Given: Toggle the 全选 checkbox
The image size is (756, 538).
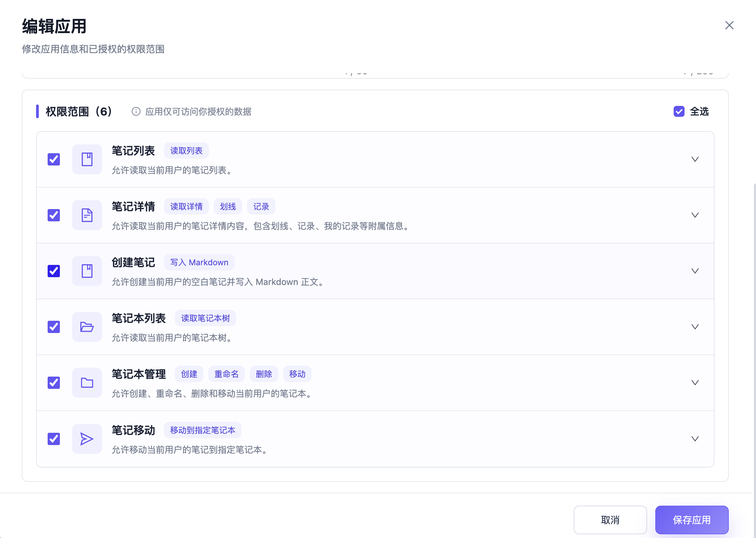Looking at the screenshot, I should point(679,111).
